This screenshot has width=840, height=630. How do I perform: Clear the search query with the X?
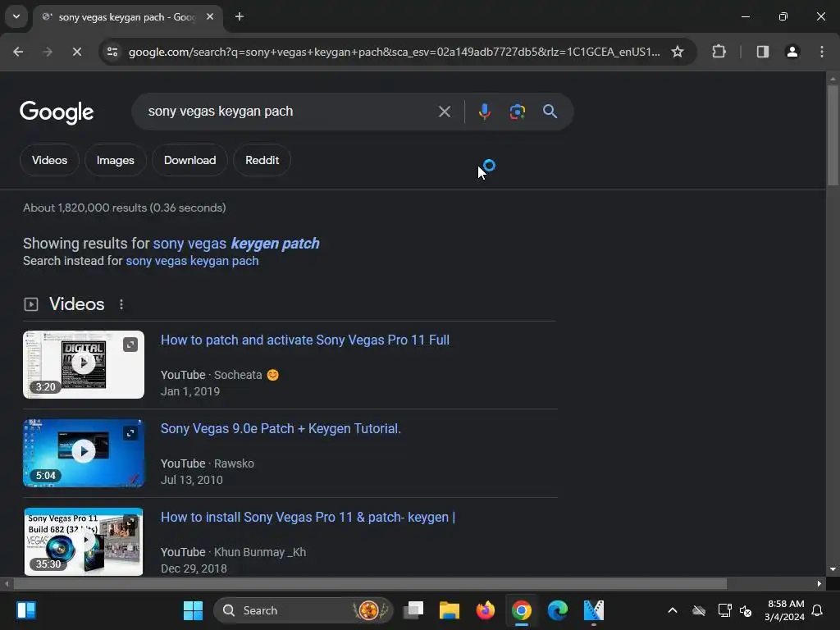pyautogui.click(x=444, y=112)
